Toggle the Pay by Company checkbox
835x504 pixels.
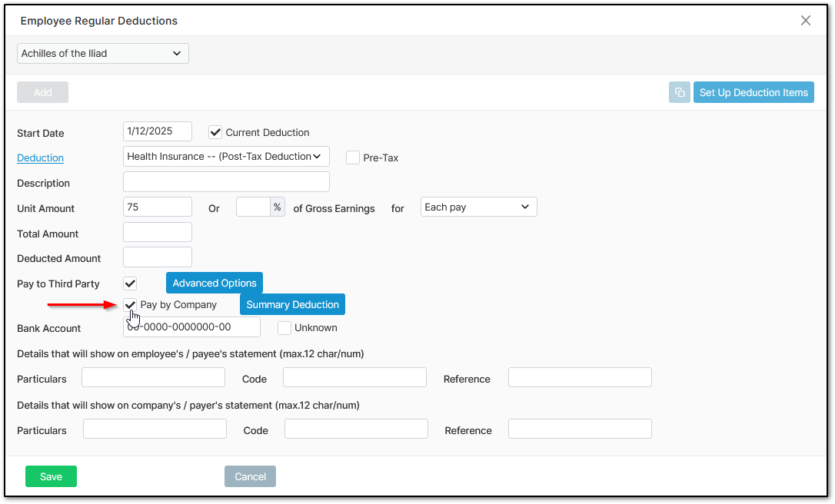tap(130, 305)
